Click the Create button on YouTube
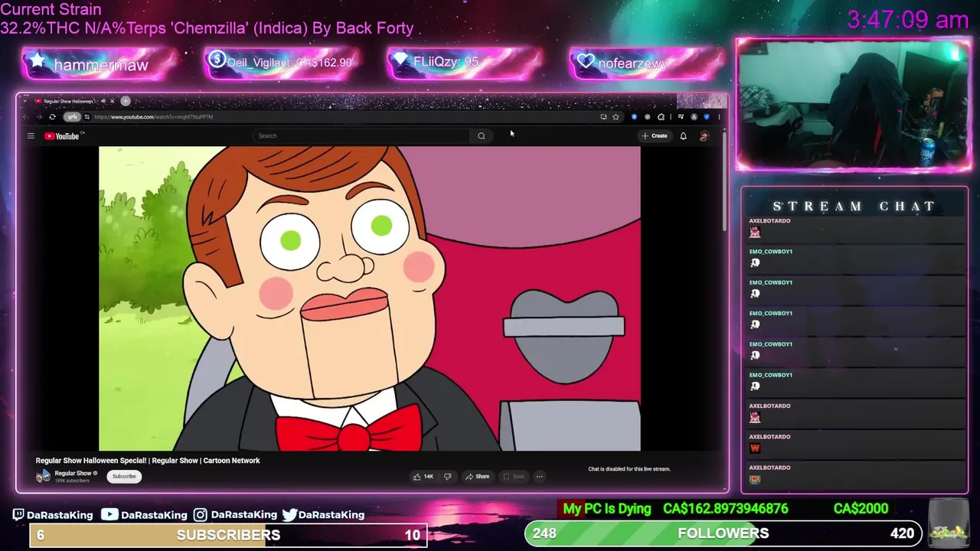Screen dimensions: 980x551 (655, 136)
